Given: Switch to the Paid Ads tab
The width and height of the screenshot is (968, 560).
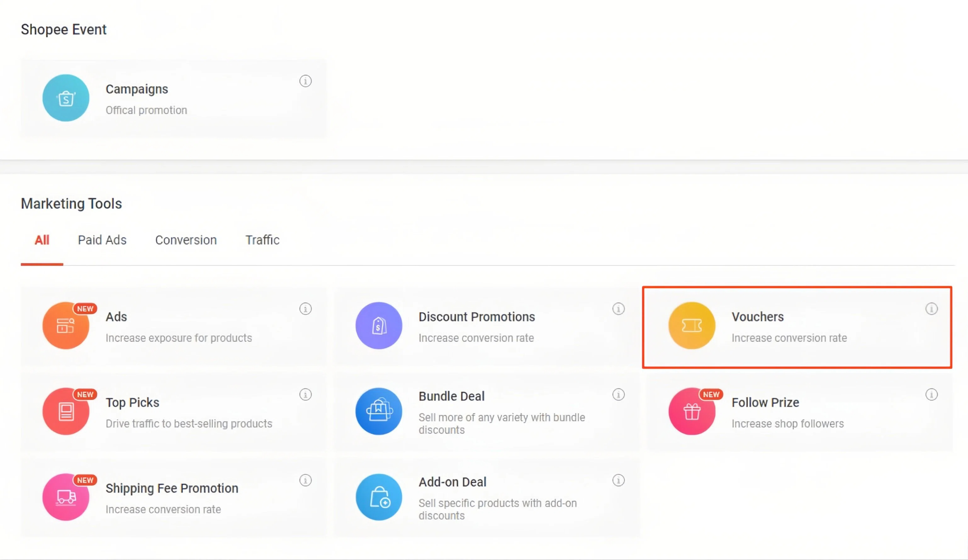Looking at the screenshot, I should tap(102, 240).
